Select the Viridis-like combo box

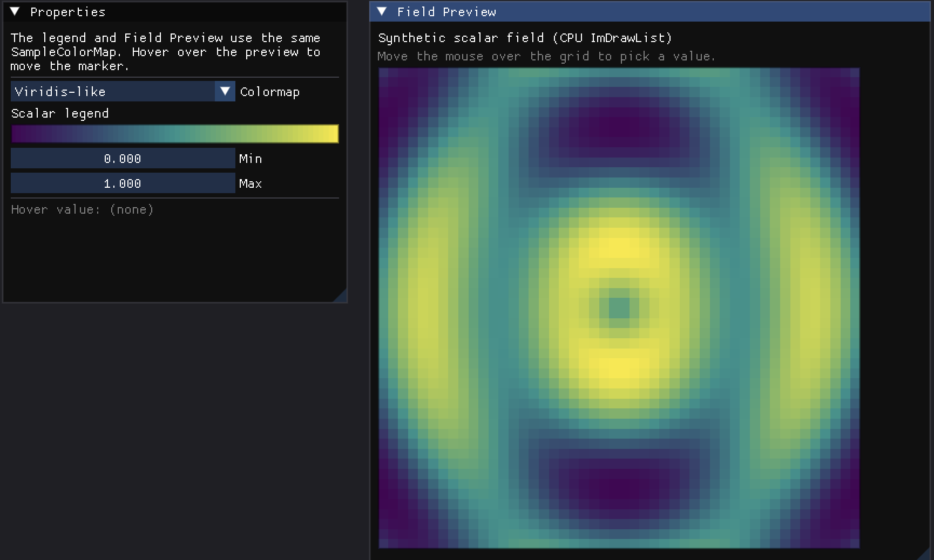[x=123, y=92]
